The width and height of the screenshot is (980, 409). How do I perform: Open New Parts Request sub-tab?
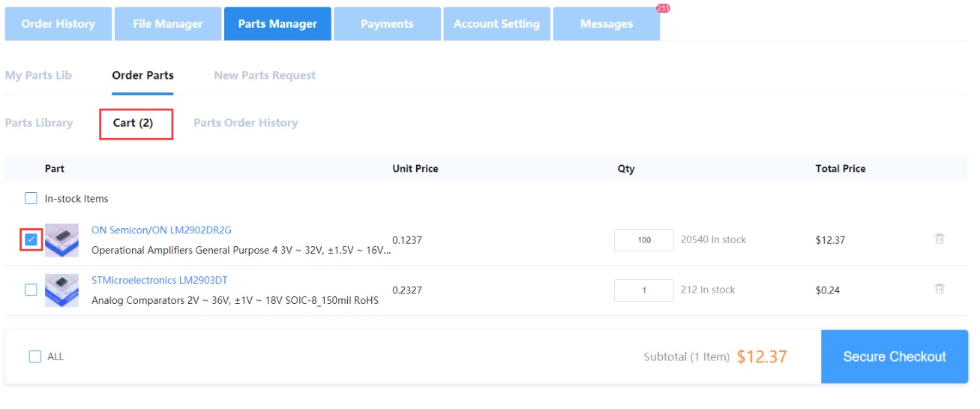(x=265, y=75)
